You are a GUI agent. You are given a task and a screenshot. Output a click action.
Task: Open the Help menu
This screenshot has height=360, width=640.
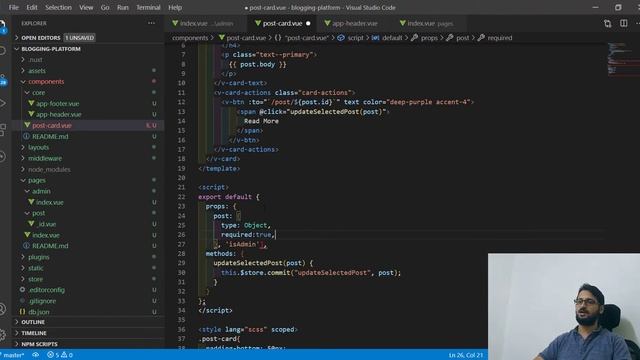pyautogui.click(x=175, y=7)
